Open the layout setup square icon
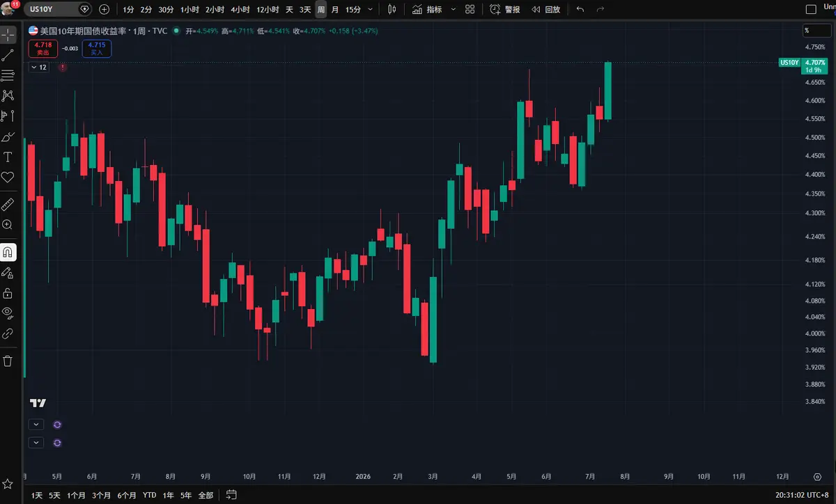Viewport: 836px width, 504px height. (x=810, y=10)
